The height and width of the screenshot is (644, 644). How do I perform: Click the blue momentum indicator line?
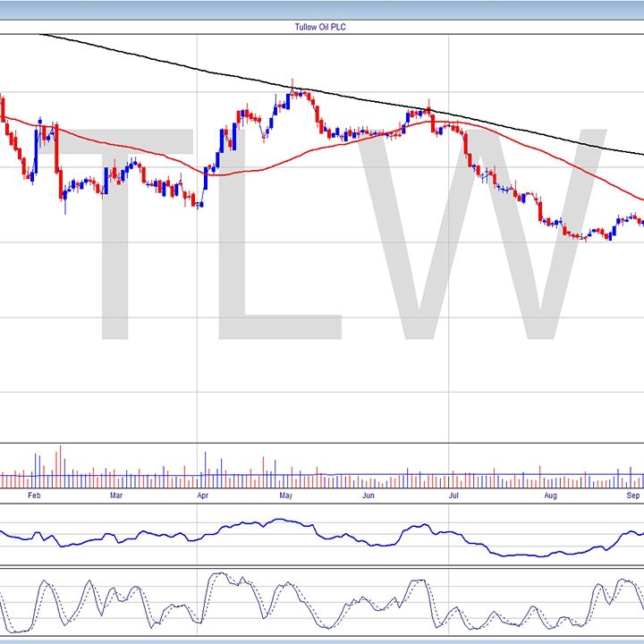click(x=268, y=521)
